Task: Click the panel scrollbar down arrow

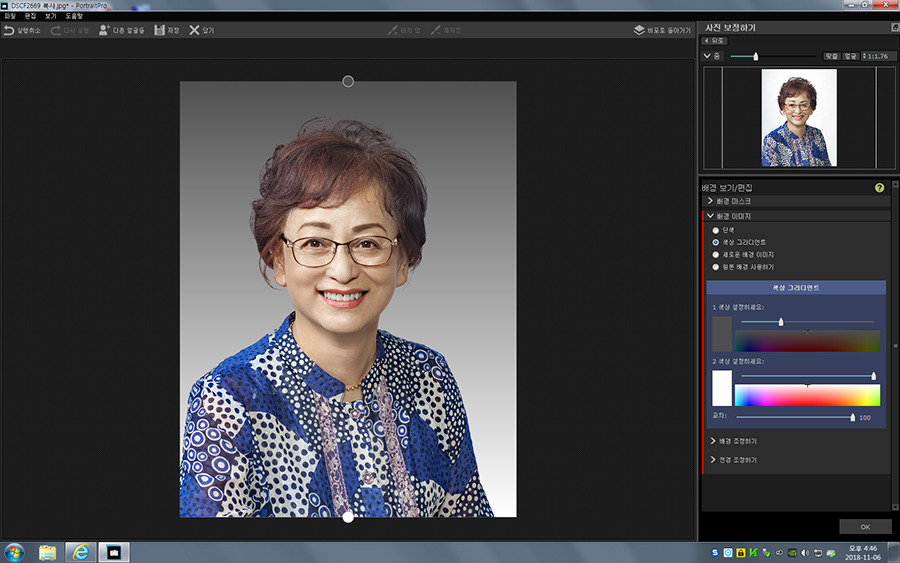Action: pyautogui.click(x=895, y=507)
